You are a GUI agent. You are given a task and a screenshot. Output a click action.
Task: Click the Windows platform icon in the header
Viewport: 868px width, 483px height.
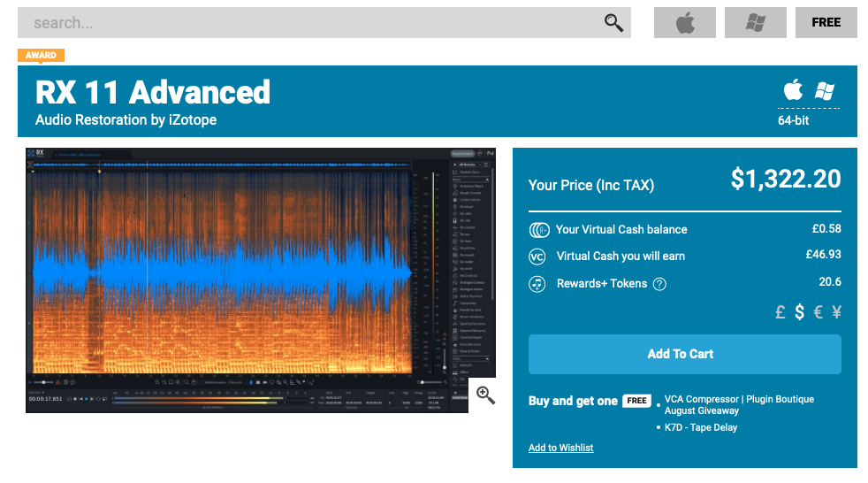coord(825,91)
